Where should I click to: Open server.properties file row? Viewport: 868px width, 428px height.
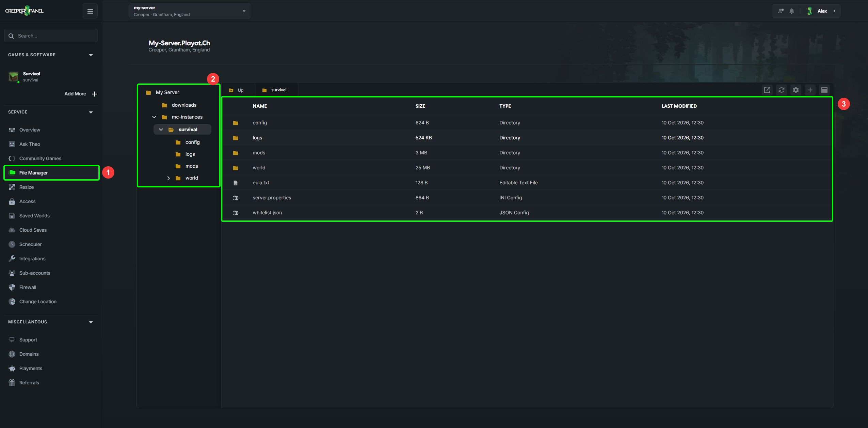pos(527,198)
